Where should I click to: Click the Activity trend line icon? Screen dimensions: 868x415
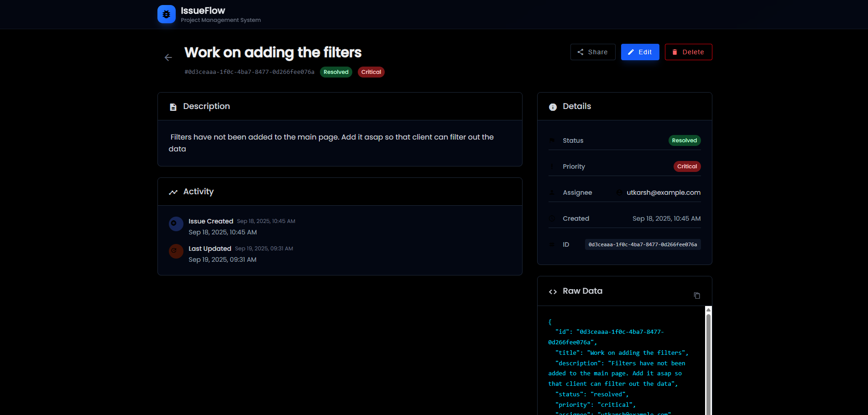pyautogui.click(x=173, y=192)
